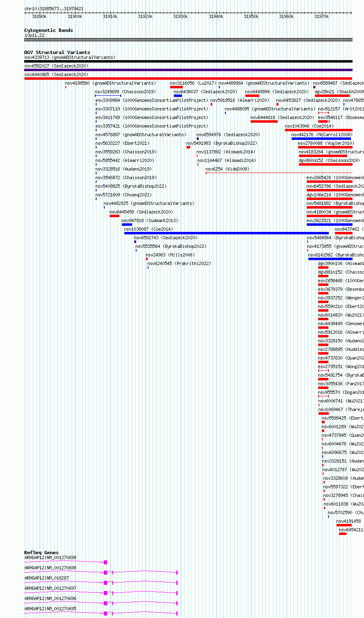Open variant nsv1137892 (Alsmadi2014) label
This screenshot has height=618, width=364.
pyautogui.click(x=226, y=152)
